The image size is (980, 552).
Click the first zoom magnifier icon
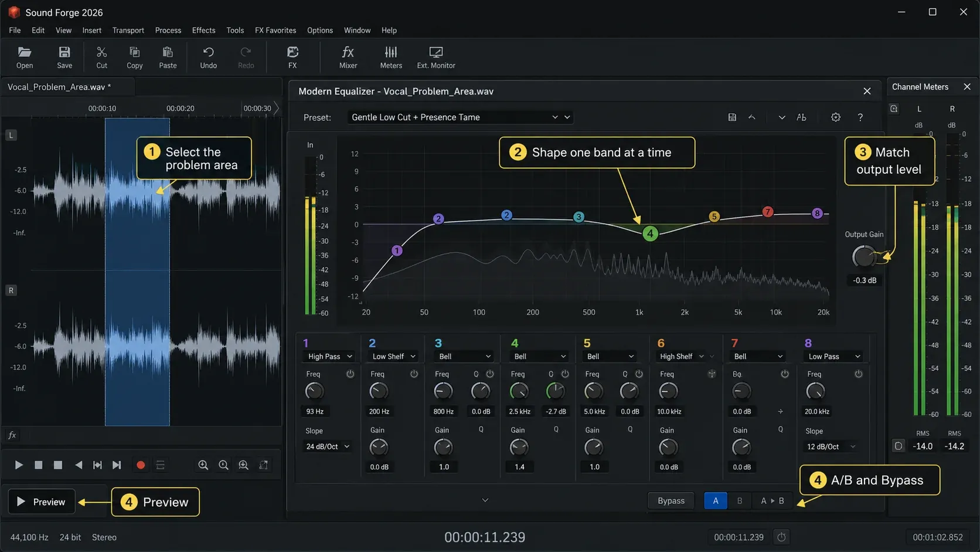pos(203,465)
